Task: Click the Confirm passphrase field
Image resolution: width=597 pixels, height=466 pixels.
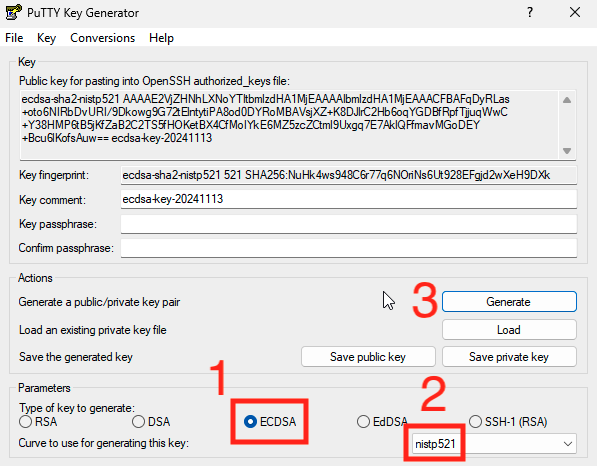Action: (x=349, y=248)
